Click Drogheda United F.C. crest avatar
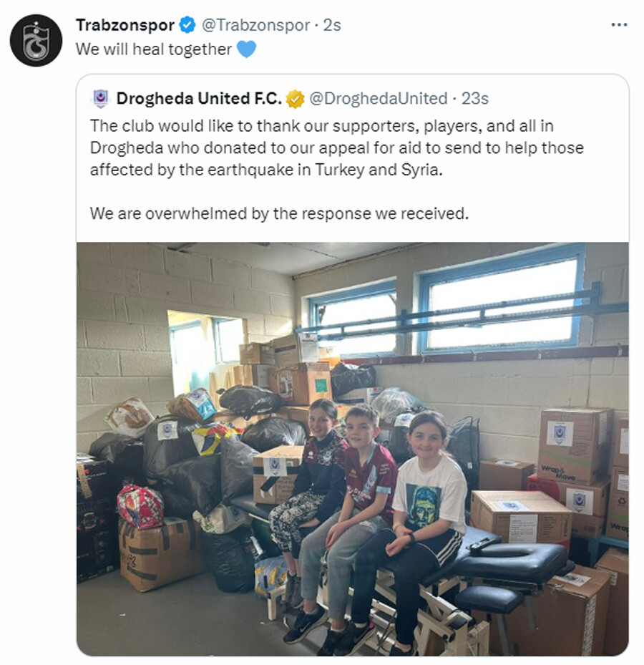 click(100, 98)
